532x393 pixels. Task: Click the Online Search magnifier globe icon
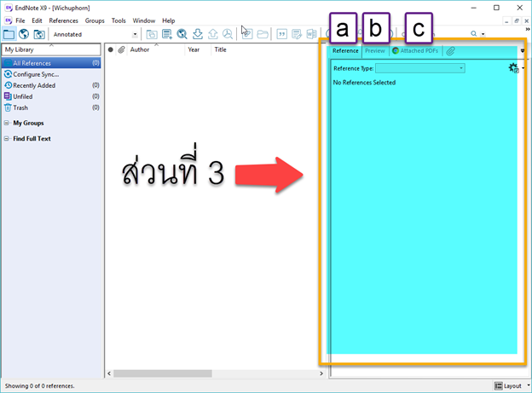(182, 34)
